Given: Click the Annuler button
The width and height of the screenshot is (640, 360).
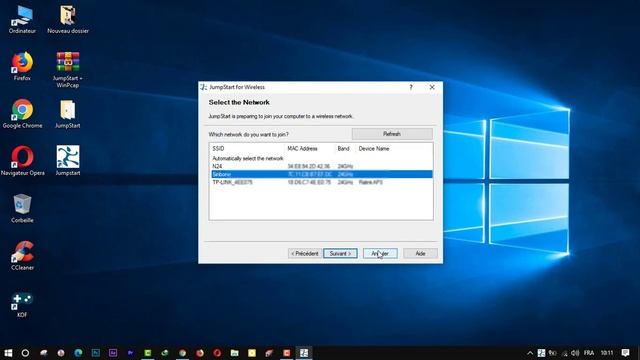Looking at the screenshot, I should click(380, 253).
